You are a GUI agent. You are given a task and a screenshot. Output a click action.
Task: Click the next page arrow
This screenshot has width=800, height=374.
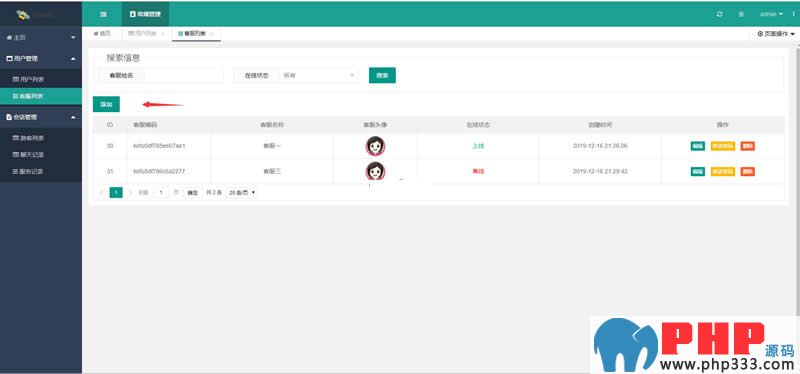(130, 192)
